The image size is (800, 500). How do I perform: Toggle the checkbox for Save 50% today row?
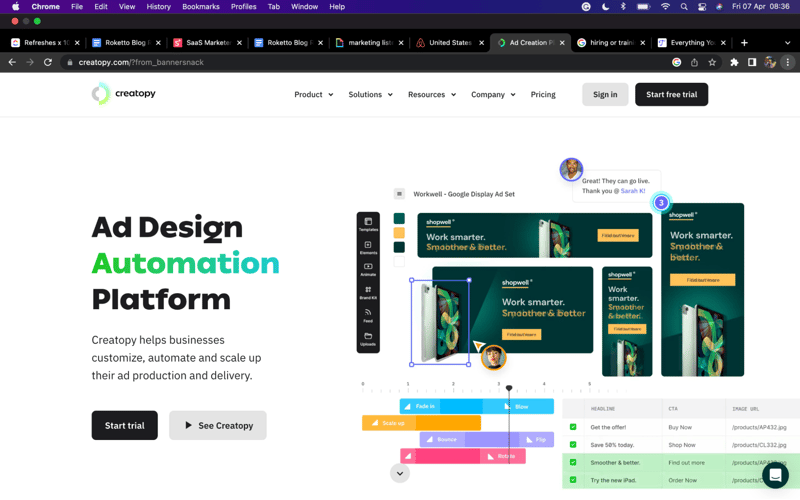tap(573, 444)
